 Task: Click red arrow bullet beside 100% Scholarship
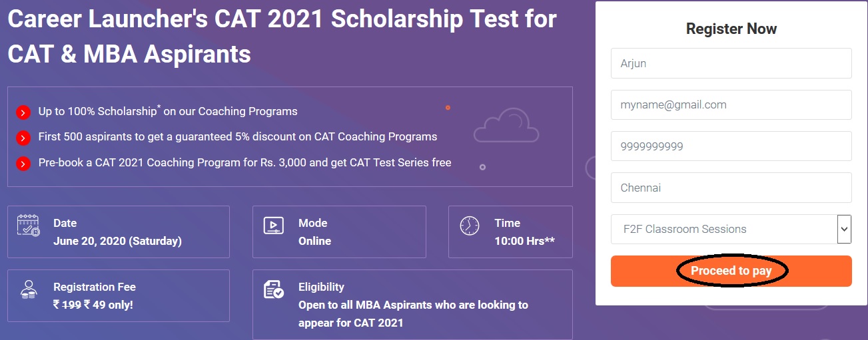(x=23, y=112)
